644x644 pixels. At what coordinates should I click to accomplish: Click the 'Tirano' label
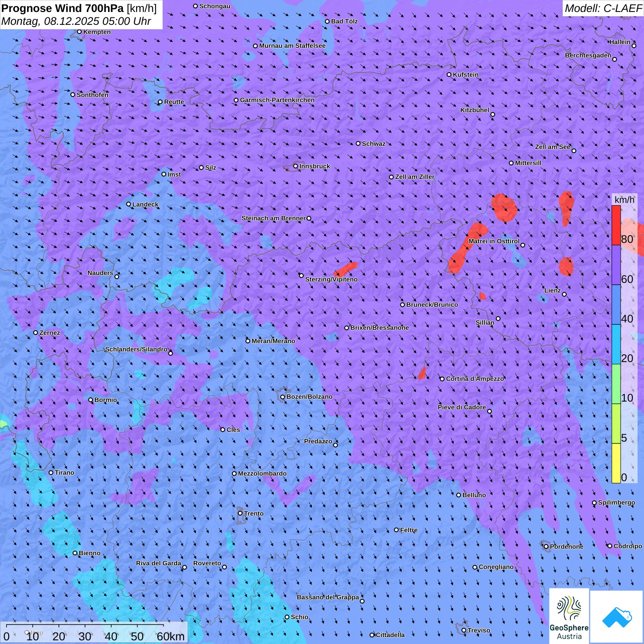[x=64, y=472]
